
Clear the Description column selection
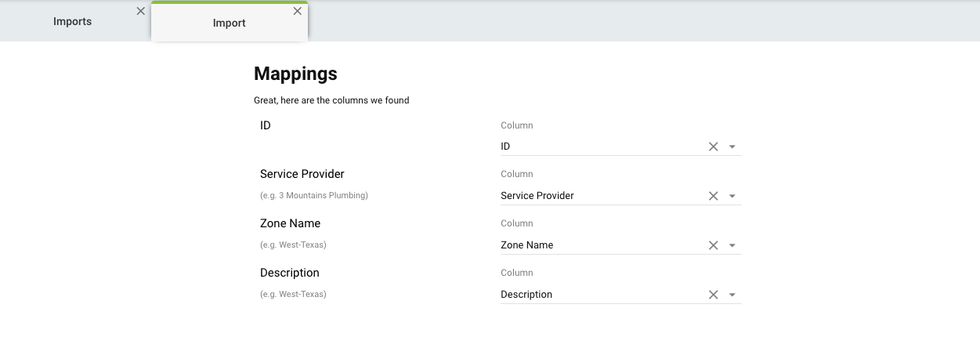tap(713, 295)
